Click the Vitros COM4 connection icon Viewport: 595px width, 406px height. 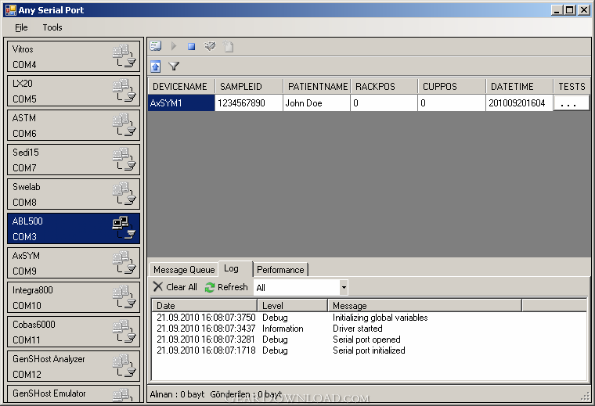pos(124,56)
